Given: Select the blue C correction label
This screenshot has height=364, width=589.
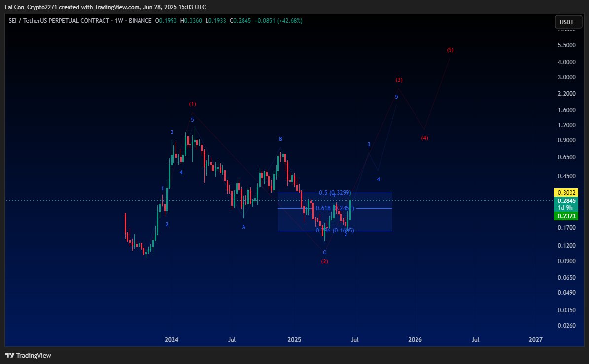Looking at the screenshot, I should [x=324, y=252].
